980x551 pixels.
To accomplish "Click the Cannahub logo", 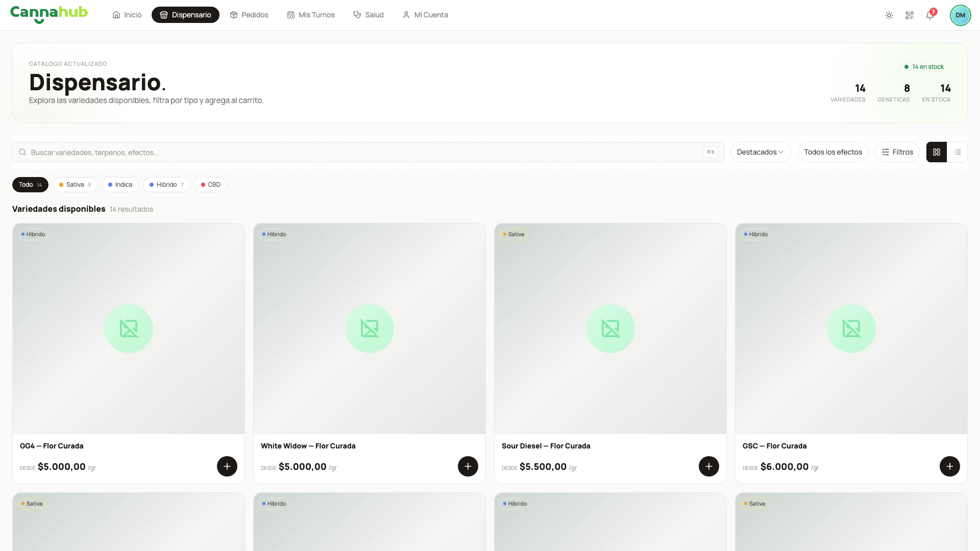I will pos(49,14).
